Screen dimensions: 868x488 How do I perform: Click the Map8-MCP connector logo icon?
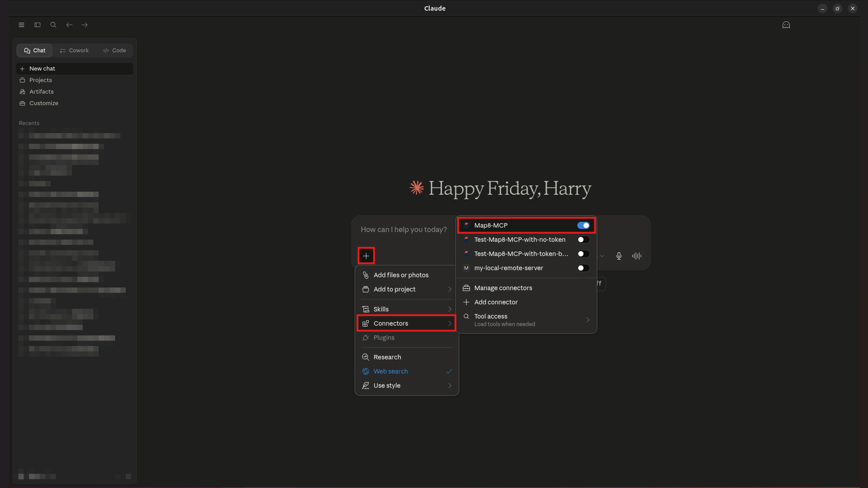(466, 225)
